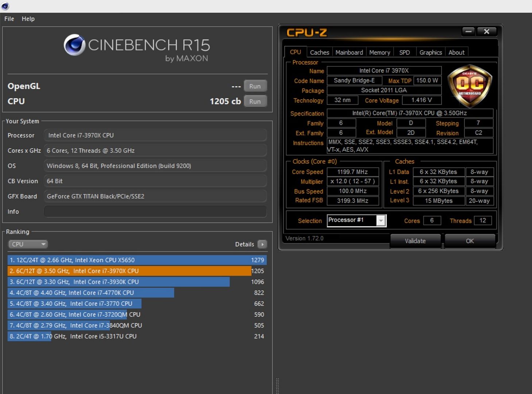Click the Details label in Ranking
532x394 pixels.
point(244,244)
